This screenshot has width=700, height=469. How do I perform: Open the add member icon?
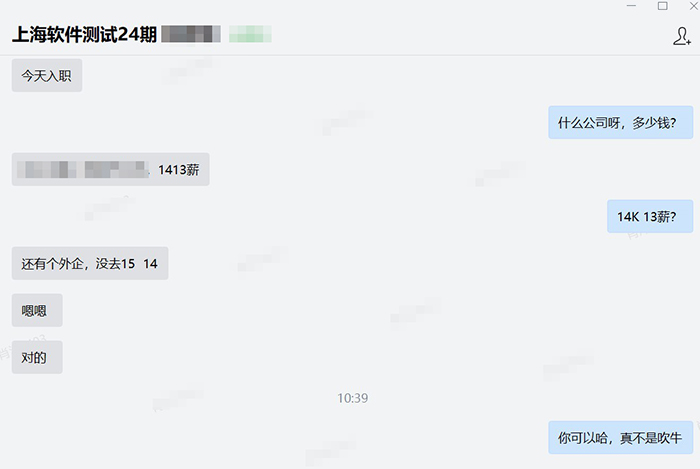coord(682,36)
